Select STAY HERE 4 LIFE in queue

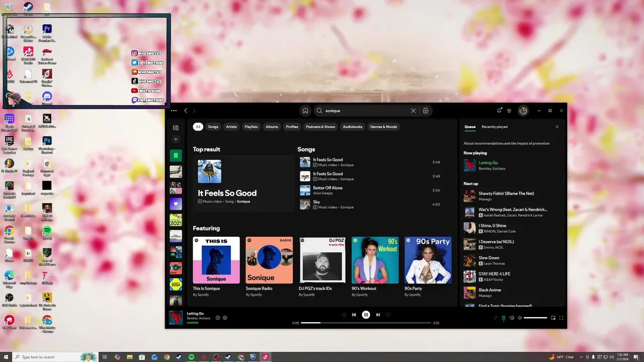click(x=512, y=277)
